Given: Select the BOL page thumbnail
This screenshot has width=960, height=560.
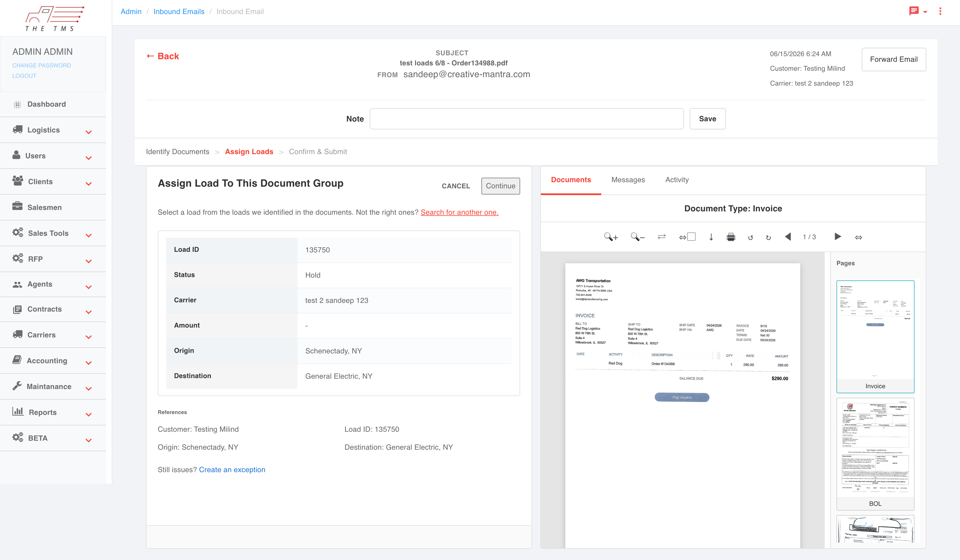Looking at the screenshot, I should point(875,454).
